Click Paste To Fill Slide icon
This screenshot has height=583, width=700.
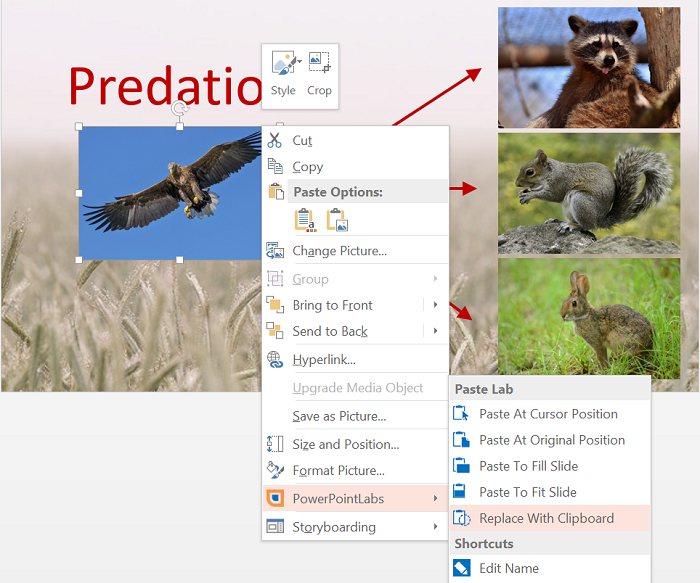[x=461, y=466]
